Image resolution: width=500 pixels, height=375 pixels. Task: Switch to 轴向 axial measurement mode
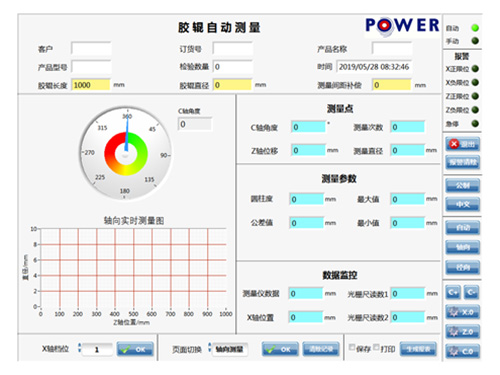(463, 247)
